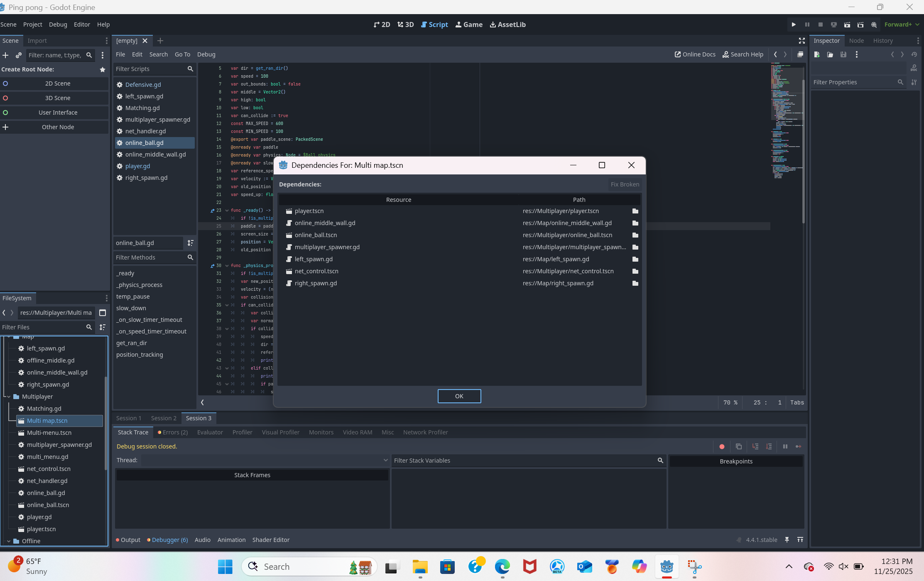Click the debugger breakpoint record red dot

coord(722,446)
